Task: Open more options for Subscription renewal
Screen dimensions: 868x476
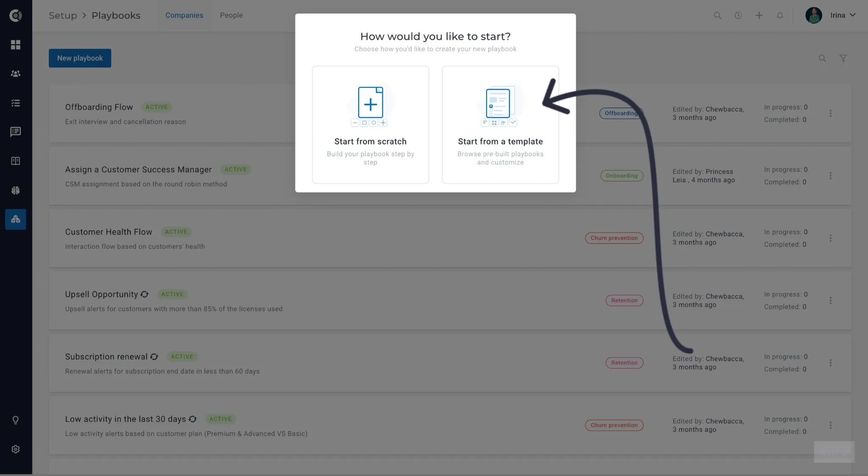Action: pyautogui.click(x=831, y=363)
